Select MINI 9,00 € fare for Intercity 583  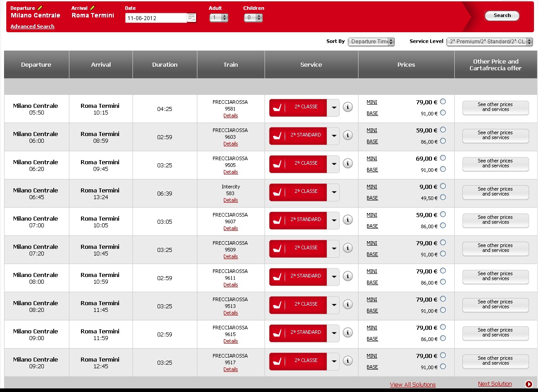point(443,186)
